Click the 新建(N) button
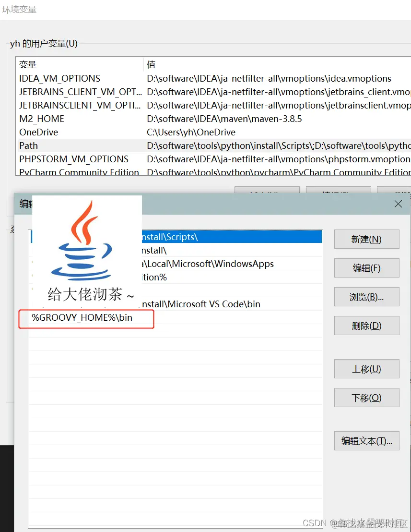This screenshot has width=411, height=532. 366,239
